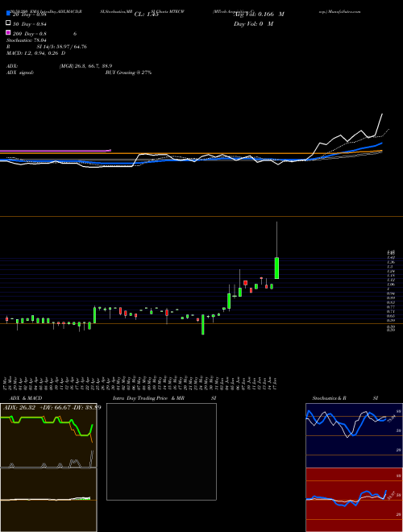Screen dimensions: 403x532
Task: Click the 'Day Vol: 0 M' value
Action: pos(253,24)
